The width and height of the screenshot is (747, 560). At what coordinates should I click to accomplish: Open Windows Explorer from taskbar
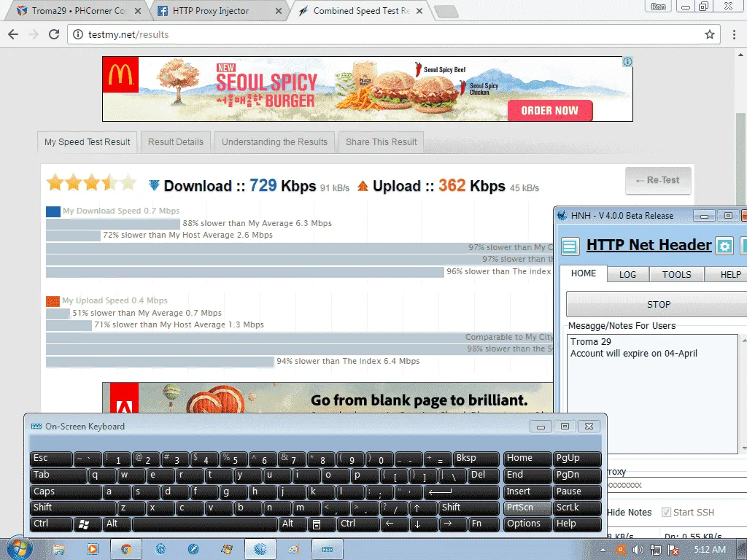coord(58,550)
